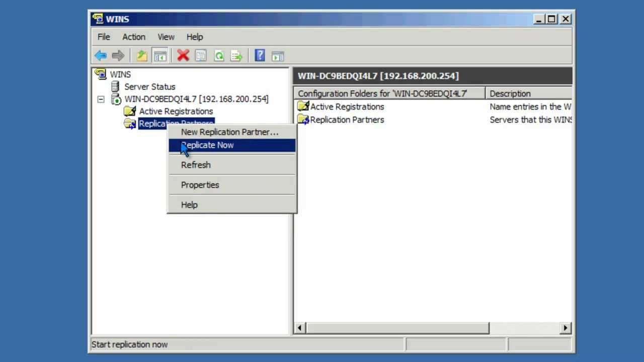Screen dimensions: 644x362
Task: Toggle the Show/Hide Console Tree icon
Action: pyautogui.click(x=160, y=56)
